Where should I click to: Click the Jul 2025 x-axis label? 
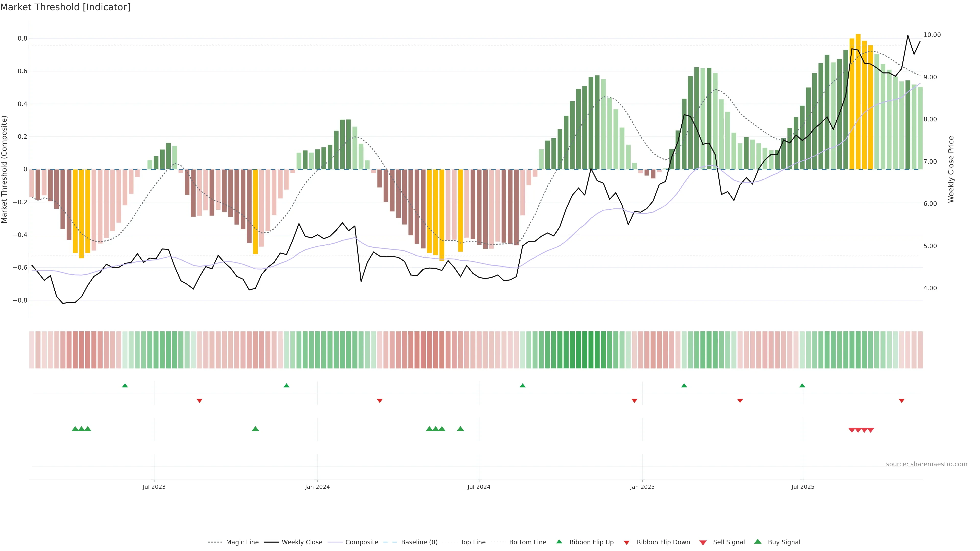803,487
